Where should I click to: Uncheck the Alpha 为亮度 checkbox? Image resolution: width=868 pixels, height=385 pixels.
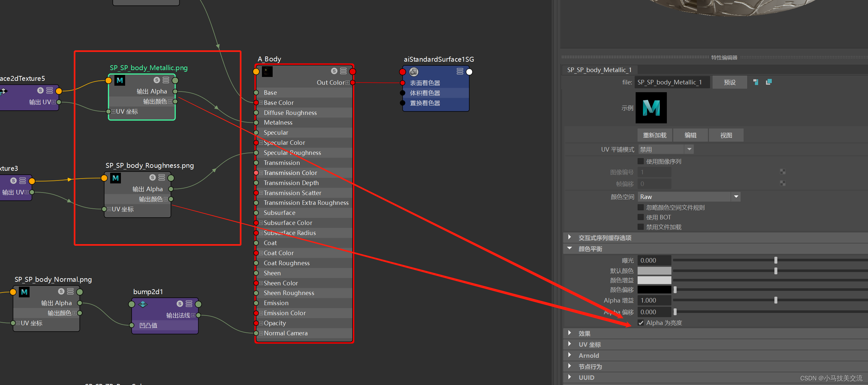point(641,323)
